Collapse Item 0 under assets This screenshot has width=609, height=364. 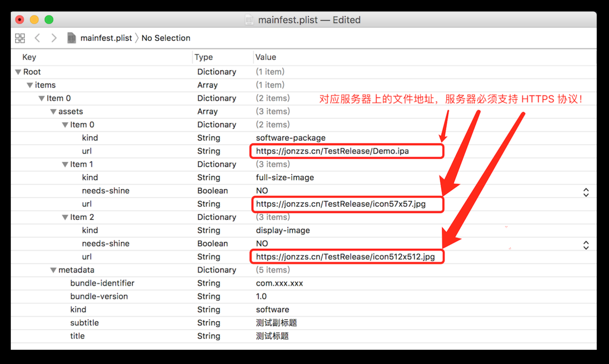[65, 124]
